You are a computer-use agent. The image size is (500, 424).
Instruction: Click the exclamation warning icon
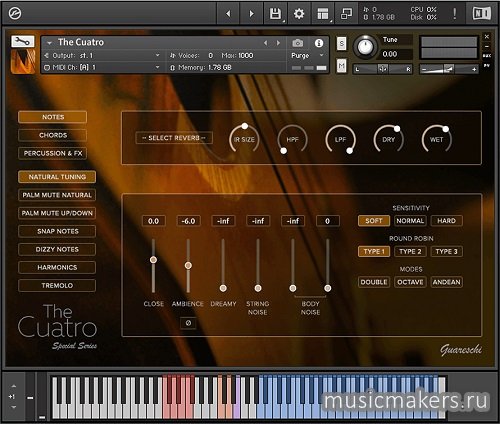[x=455, y=14]
